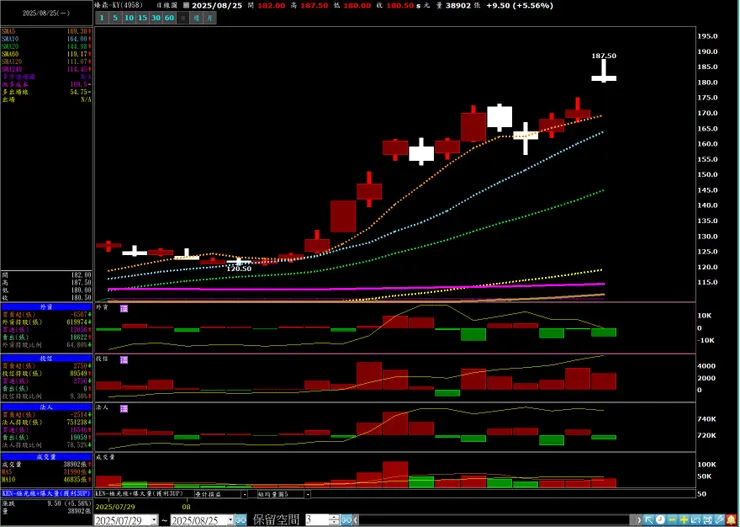Open the start date 2025/07/29 dropdown
Viewport: 740px width, 527px height.
tap(154, 520)
